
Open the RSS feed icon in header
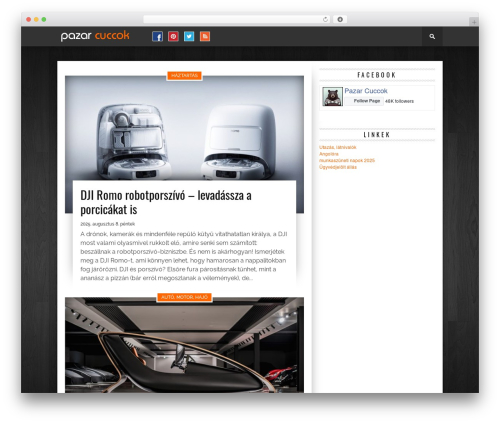205,36
